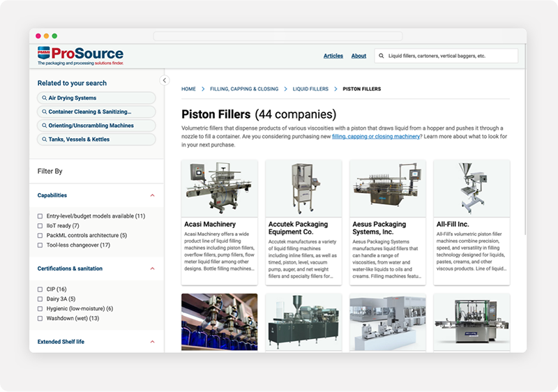Click the search input field
Viewport: 558px width, 392px height.
coord(446,56)
